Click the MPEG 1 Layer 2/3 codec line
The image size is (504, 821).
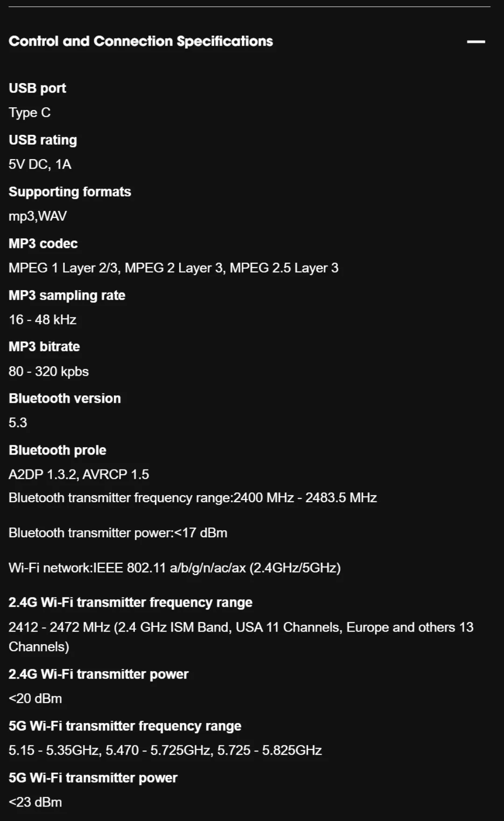(174, 268)
